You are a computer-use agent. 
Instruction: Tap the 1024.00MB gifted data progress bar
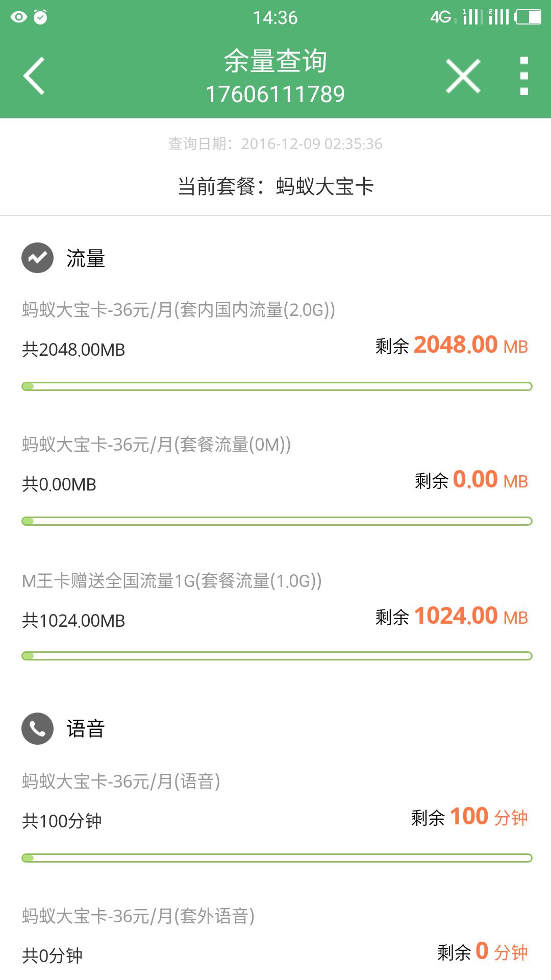click(277, 656)
